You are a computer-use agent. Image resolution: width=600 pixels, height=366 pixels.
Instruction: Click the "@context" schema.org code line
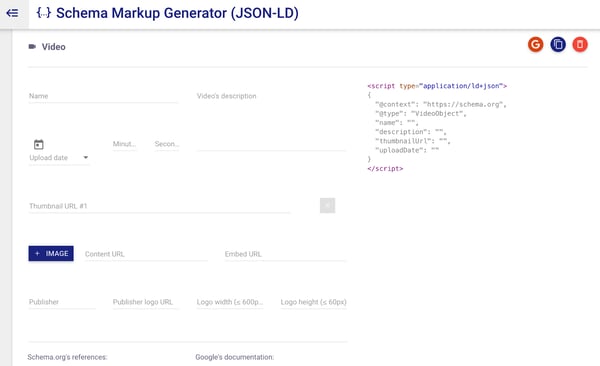441,105
